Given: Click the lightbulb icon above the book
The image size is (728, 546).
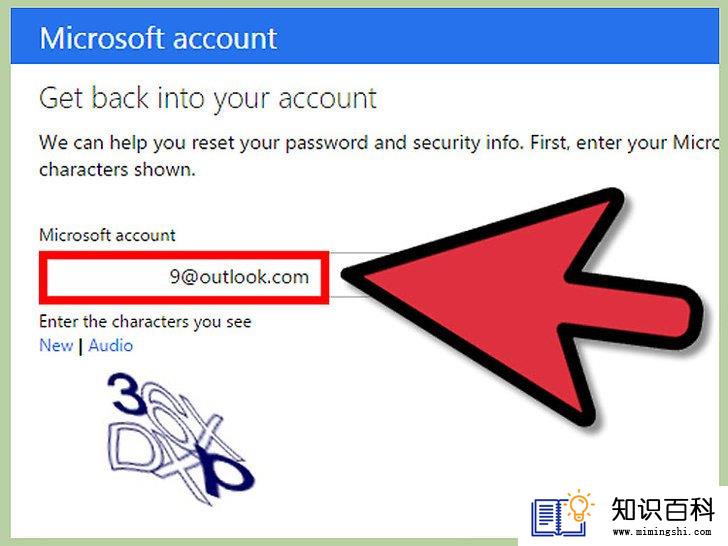Looking at the screenshot, I should pos(579,505).
